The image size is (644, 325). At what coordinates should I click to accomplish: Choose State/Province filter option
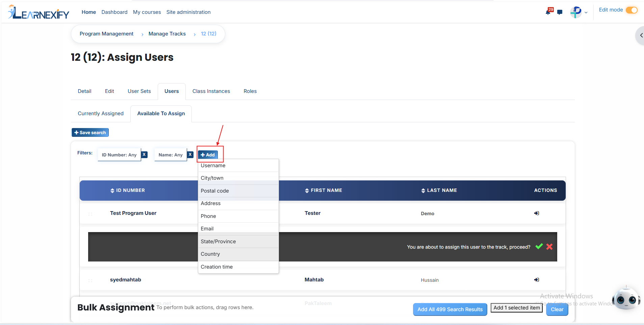[238, 242]
